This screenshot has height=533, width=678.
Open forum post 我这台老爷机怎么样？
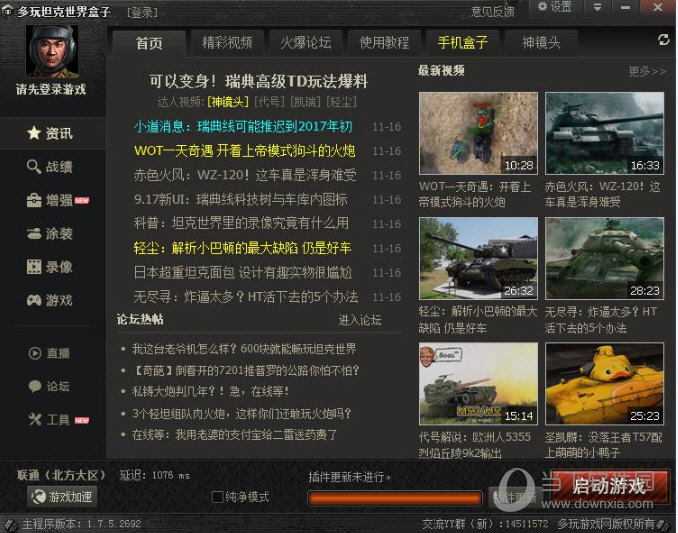(244, 349)
